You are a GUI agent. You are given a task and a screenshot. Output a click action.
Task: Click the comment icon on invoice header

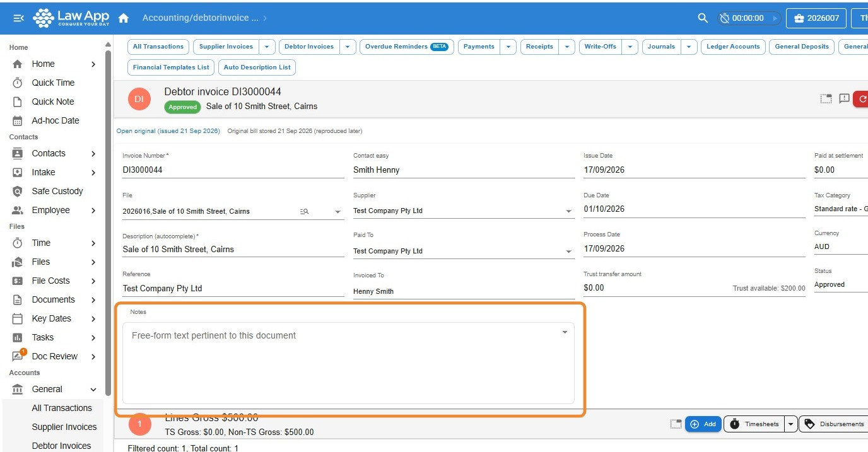pyautogui.click(x=844, y=99)
